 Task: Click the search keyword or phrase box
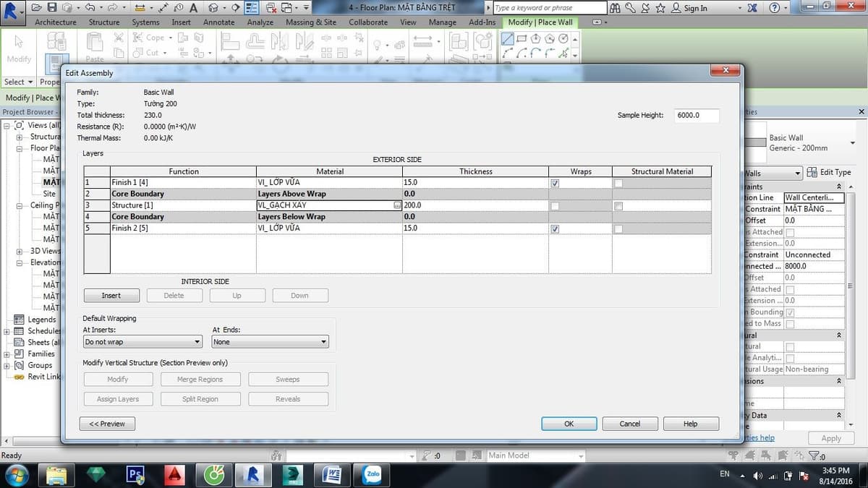click(550, 8)
